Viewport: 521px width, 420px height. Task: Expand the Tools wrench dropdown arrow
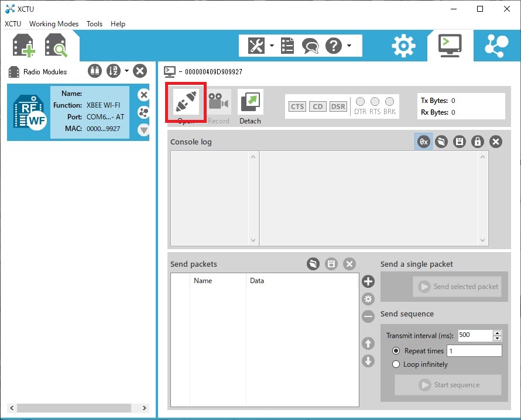point(272,46)
